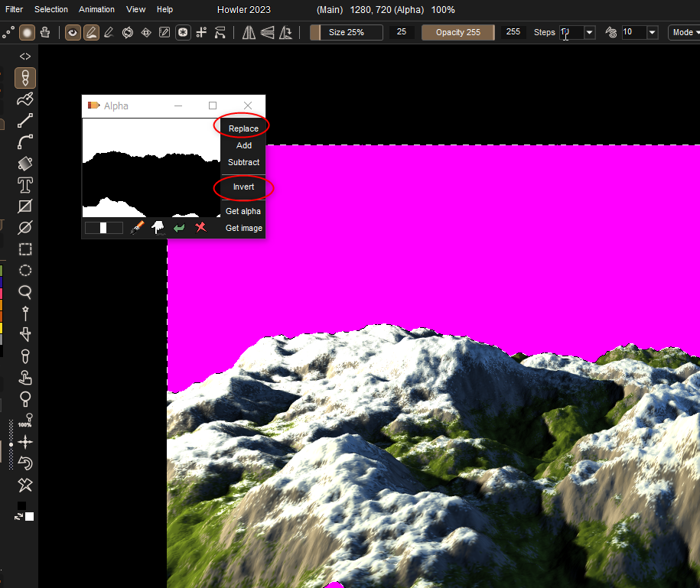700x588 pixels.
Task: Click Replace in the Alpha panel
Action: (243, 128)
